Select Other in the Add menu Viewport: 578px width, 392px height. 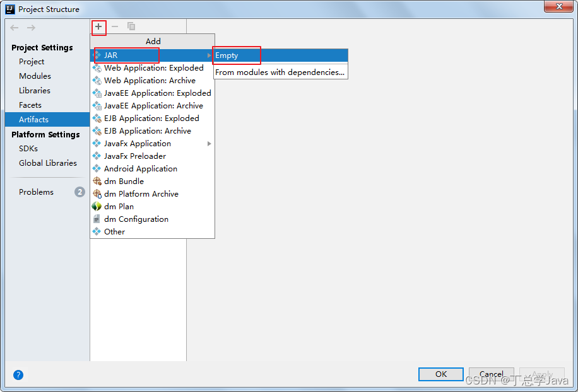152,231
